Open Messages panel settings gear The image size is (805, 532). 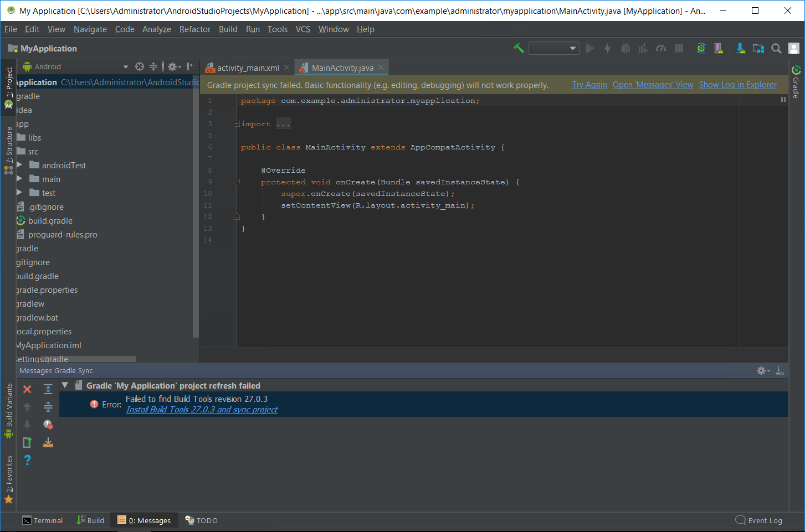point(763,370)
